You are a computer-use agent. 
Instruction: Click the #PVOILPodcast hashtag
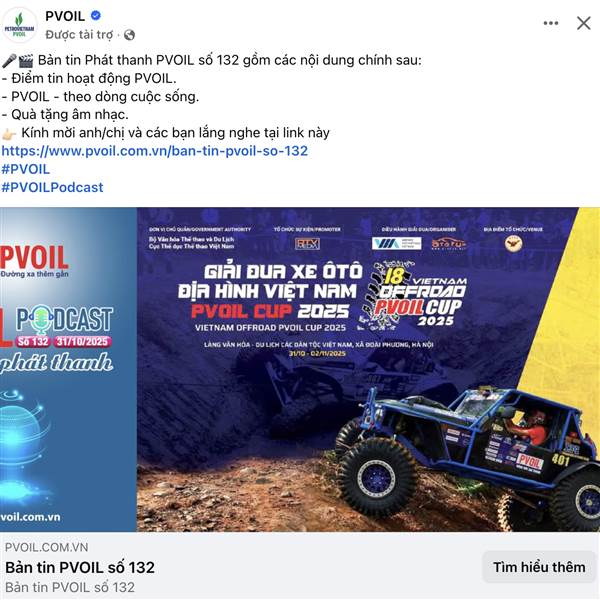pyautogui.click(x=52, y=188)
